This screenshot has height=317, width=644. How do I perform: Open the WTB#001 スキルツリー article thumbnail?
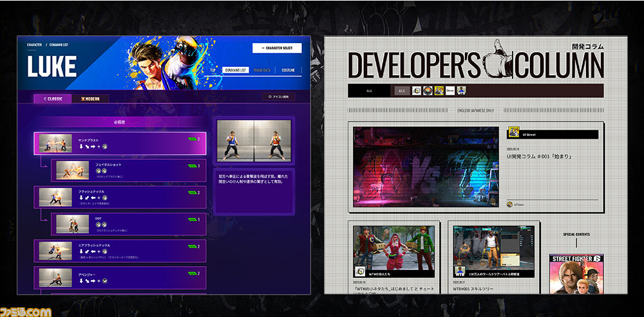click(x=494, y=251)
